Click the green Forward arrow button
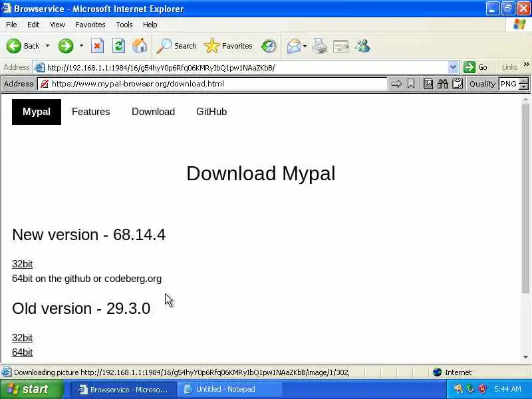The height and width of the screenshot is (399, 532). coord(66,46)
